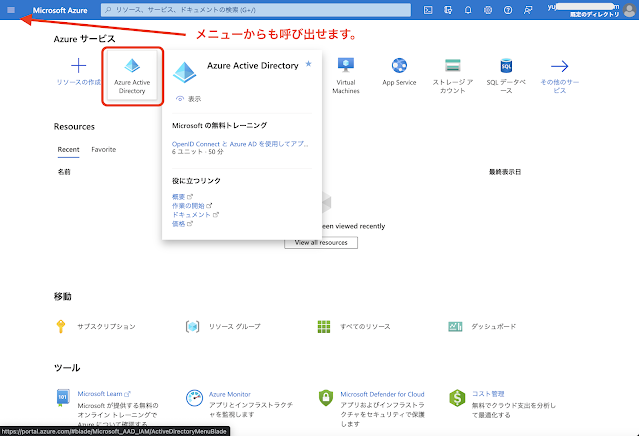Click the cost management dollar icon
Screen dimensions: 639x436
(x=457, y=398)
